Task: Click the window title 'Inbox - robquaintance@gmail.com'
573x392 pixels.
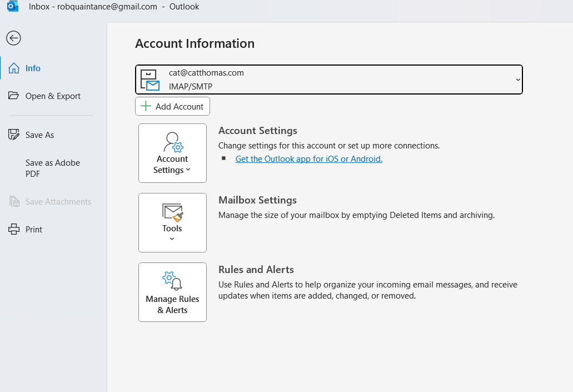Action: (x=93, y=7)
